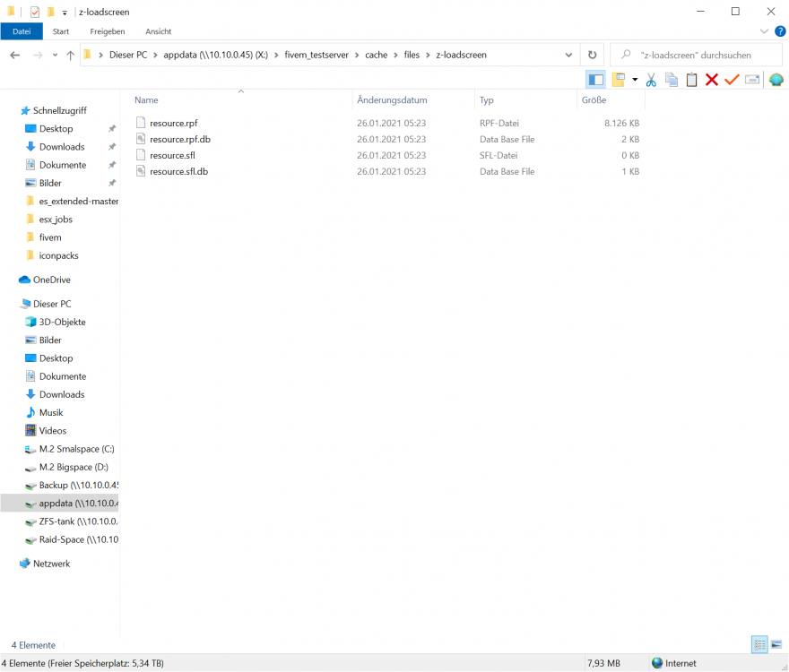Expand chevron after 'cache' in breadcrumb

tap(395, 55)
